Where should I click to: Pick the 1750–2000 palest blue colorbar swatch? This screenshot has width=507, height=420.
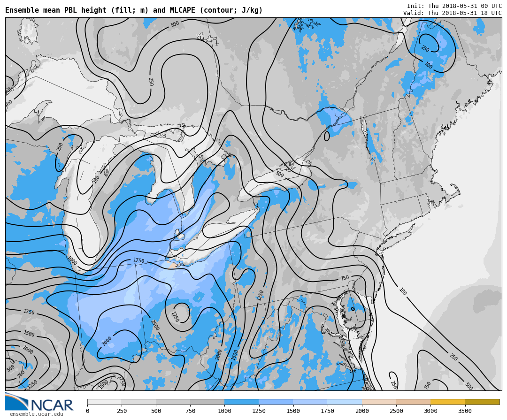(x=345, y=402)
